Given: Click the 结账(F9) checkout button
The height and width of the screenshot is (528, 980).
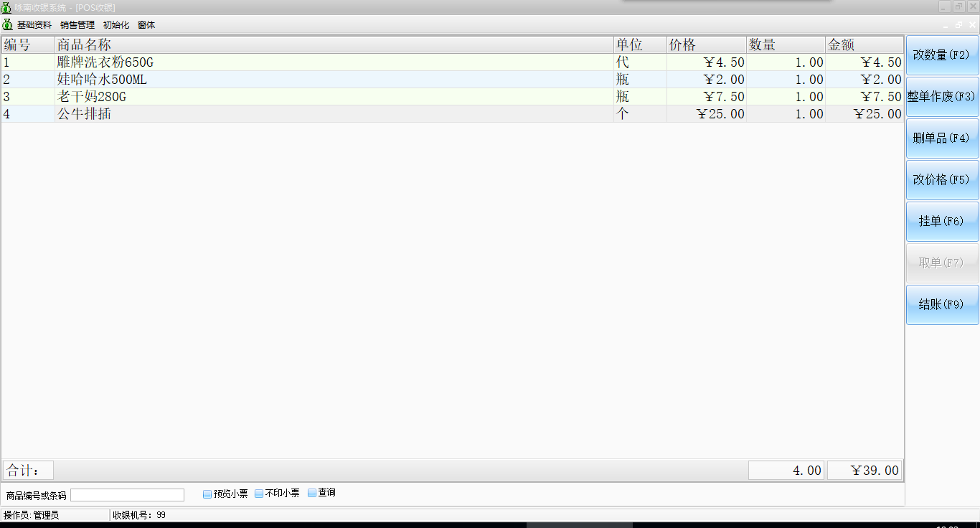Looking at the screenshot, I should pyautogui.click(x=942, y=305).
